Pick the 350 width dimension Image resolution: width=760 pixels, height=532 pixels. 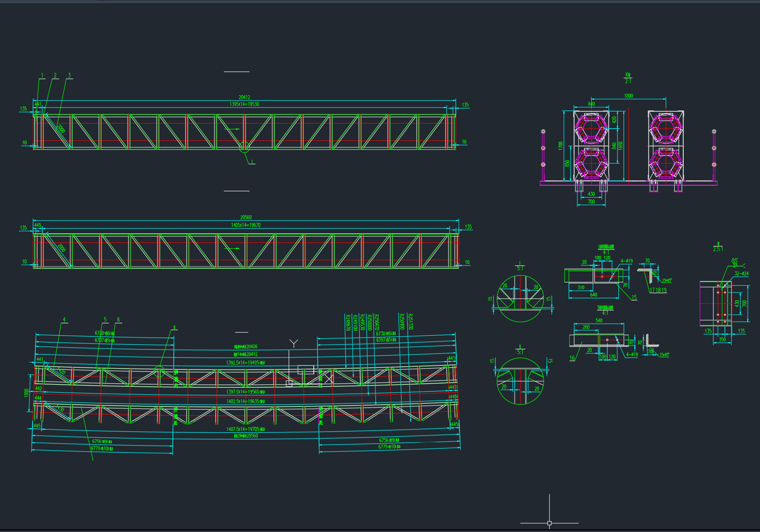pyautogui.click(x=722, y=340)
